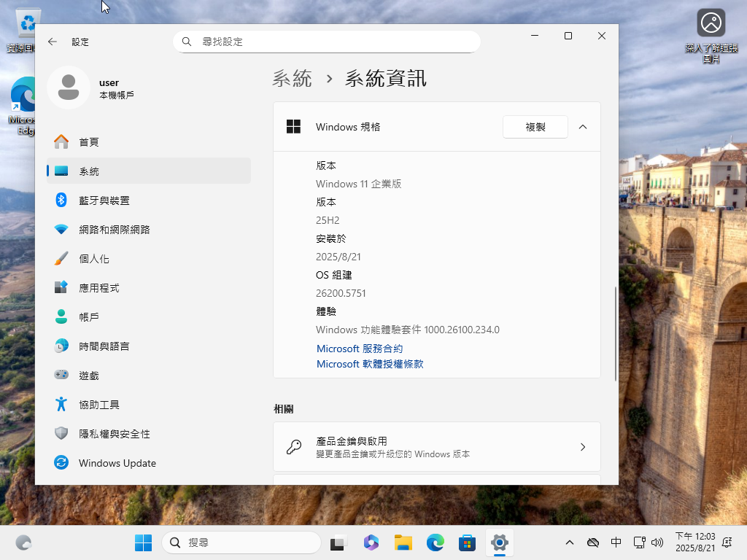The height and width of the screenshot is (560, 747).
Task: Select 藍牙與裝置 Bluetooth icon in sidebar
Action: [x=62, y=201]
